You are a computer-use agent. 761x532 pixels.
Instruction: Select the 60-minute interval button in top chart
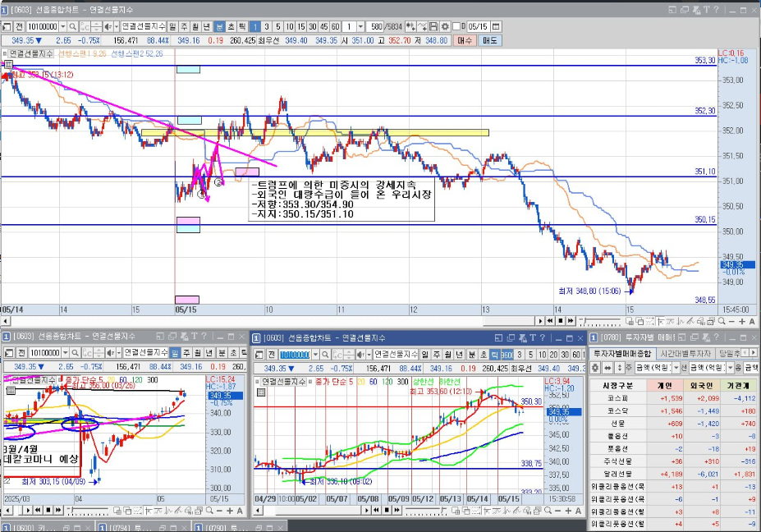point(336,27)
